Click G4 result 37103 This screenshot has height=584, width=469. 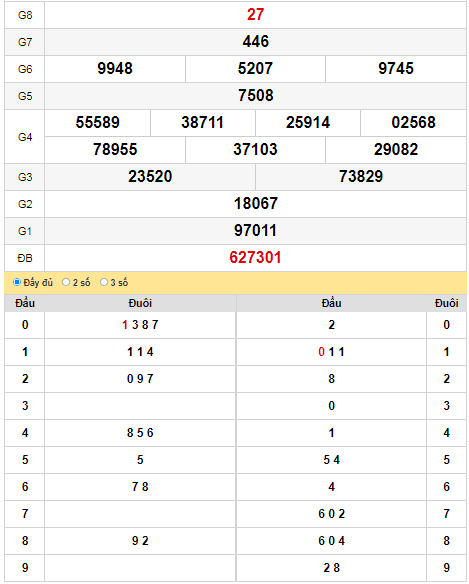pyautogui.click(x=255, y=149)
